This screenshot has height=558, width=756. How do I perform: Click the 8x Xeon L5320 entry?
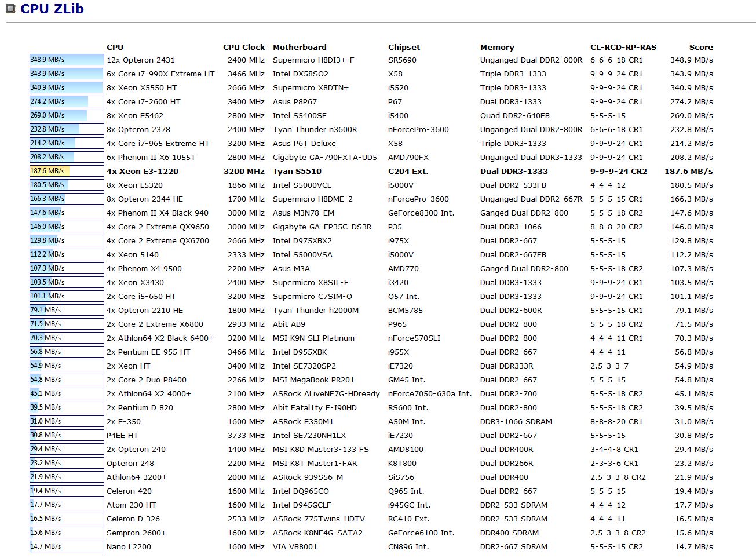(x=134, y=185)
